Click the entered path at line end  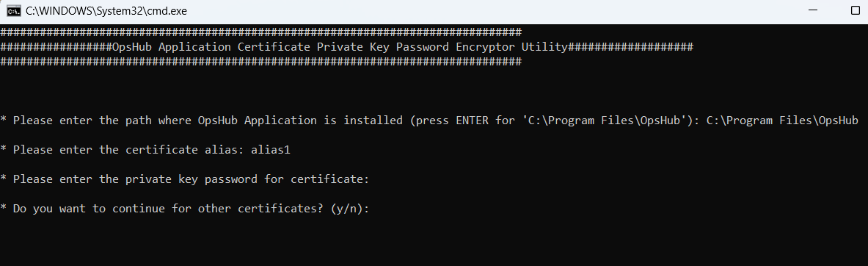click(x=782, y=121)
